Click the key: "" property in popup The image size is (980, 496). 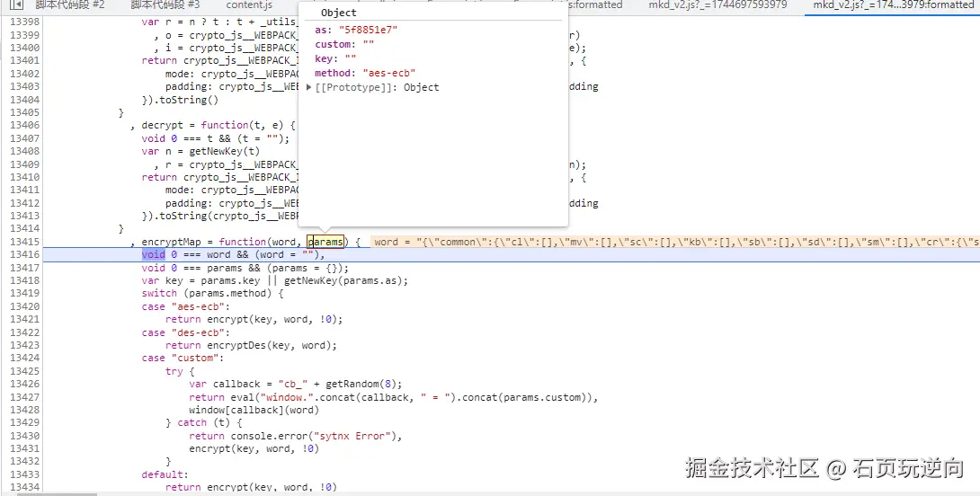pos(335,58)
